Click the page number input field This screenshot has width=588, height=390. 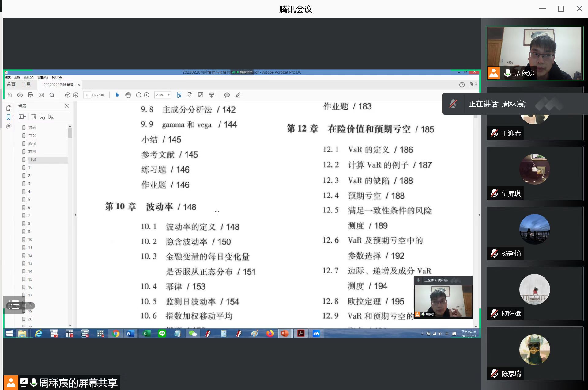coord(87,95)
